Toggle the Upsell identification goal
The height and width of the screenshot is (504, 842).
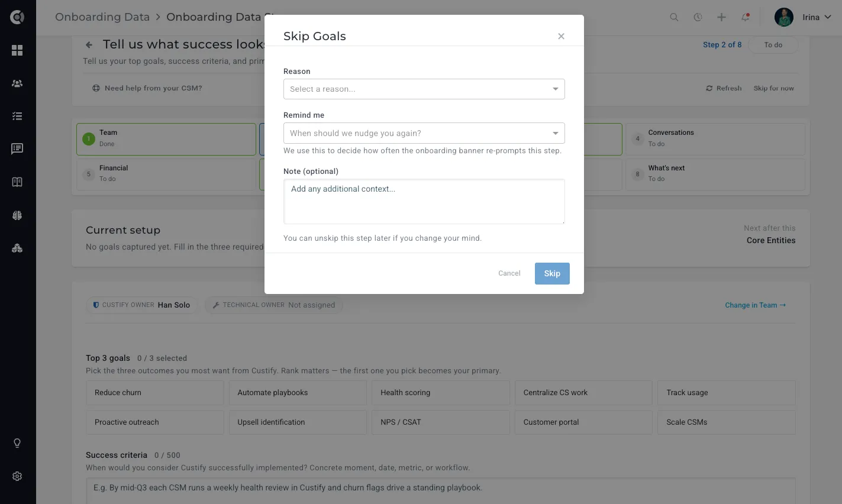point(298,422)
